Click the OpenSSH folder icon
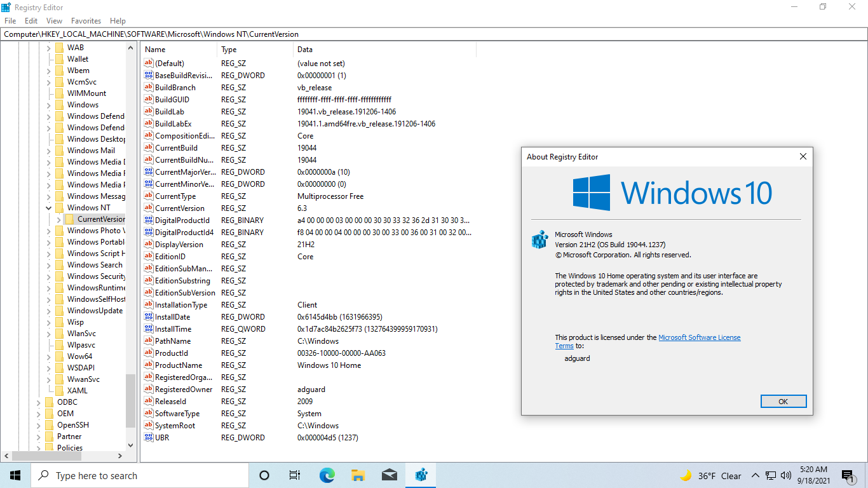Viewport: 868px width, 488px height. [49, 425]
